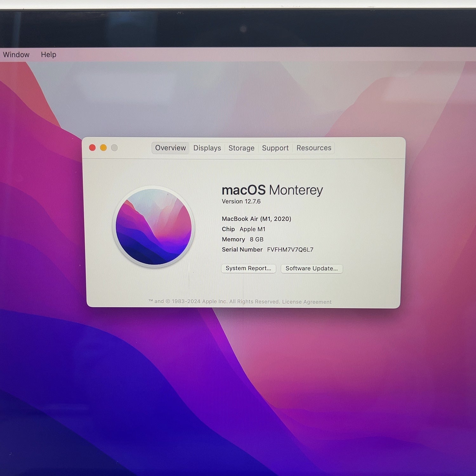Open the License Agreement link
Viewport: 476px width, 476px height.
click(x=307, y=302)
